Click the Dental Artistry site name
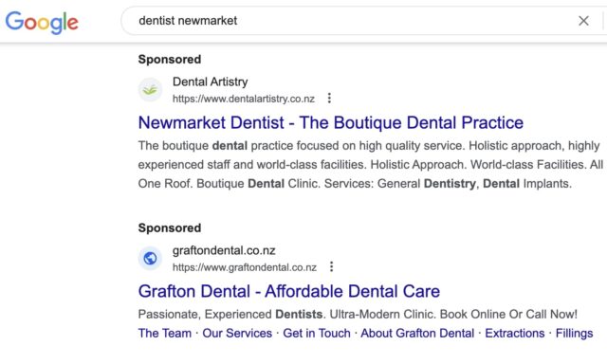 click(x=211, y=82)
